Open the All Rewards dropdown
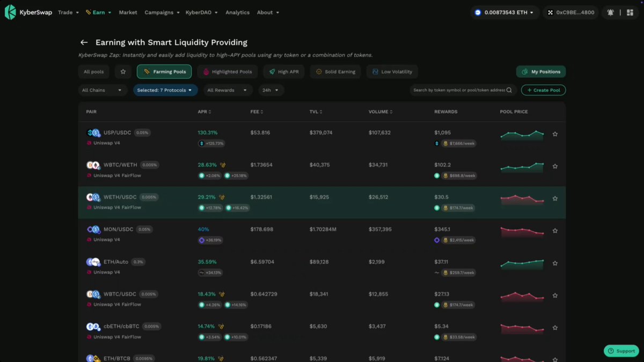The width and height of the screenshot is (644, 362). (x=227, y=90)
